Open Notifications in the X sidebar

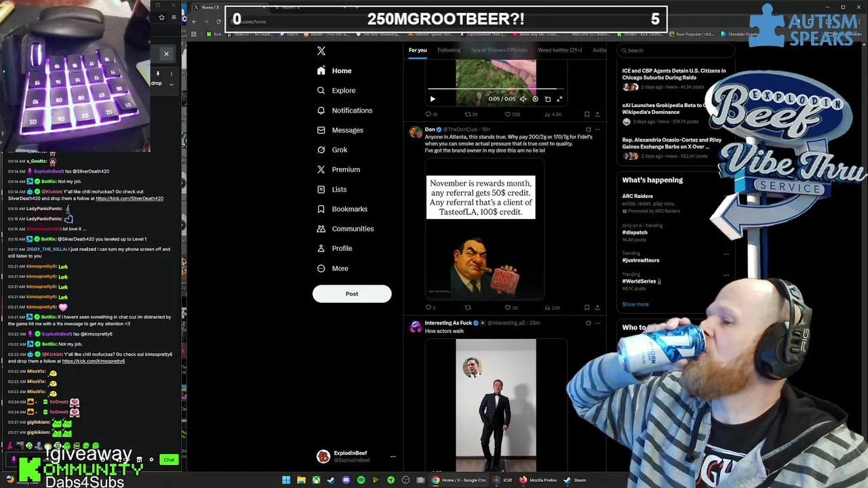[x=344, y=110]
